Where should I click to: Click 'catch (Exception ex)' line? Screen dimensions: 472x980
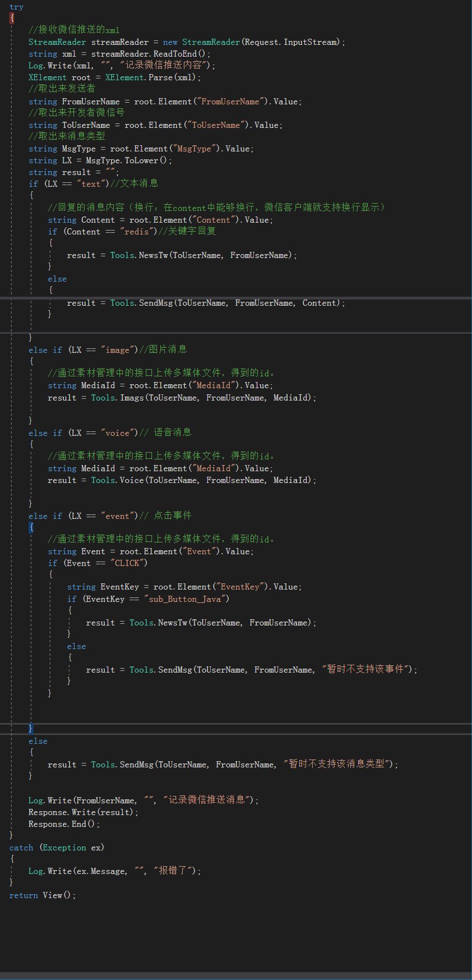point(57,848)
